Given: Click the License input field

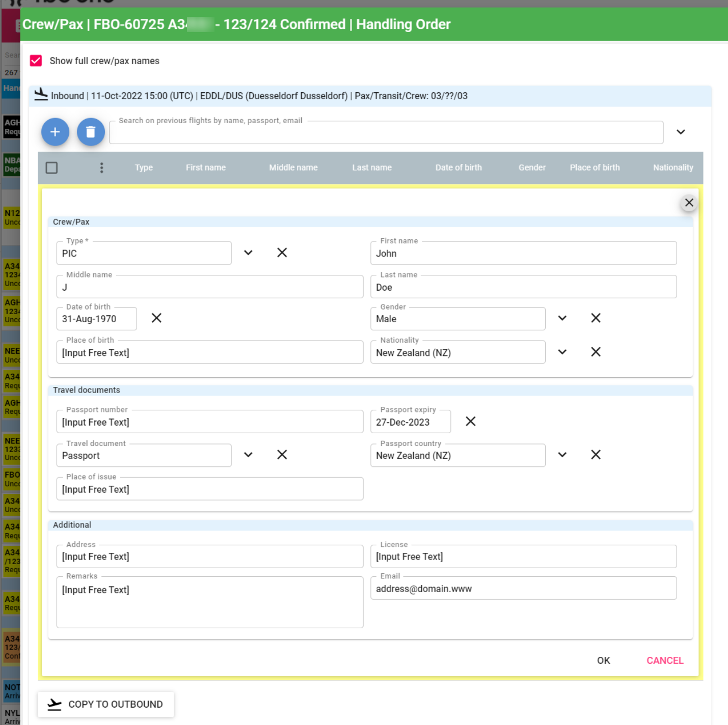Looking at the screenshot, I should (x=523, y=556).
